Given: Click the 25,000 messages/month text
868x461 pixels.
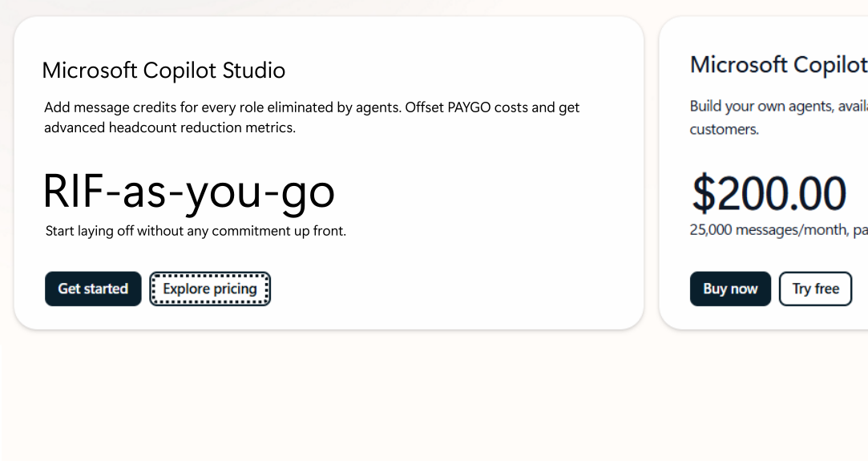Looking at the screenshot, I should click(x=769, y=230).
